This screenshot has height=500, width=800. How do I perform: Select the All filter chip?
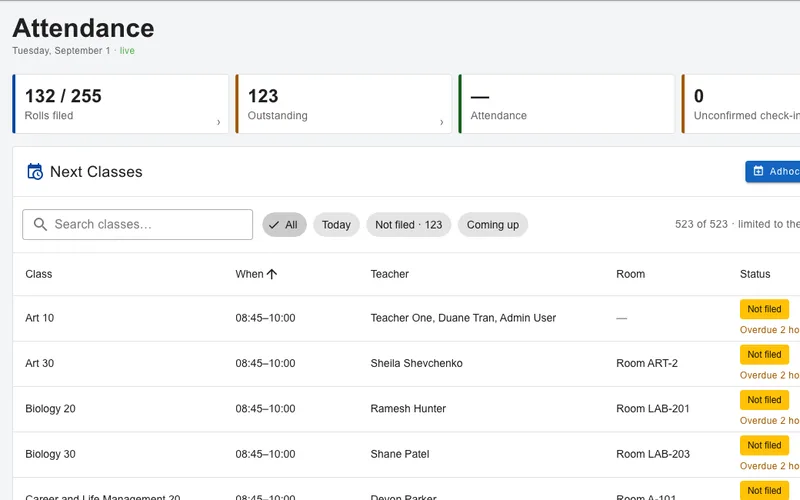click(x=284, y=224)
